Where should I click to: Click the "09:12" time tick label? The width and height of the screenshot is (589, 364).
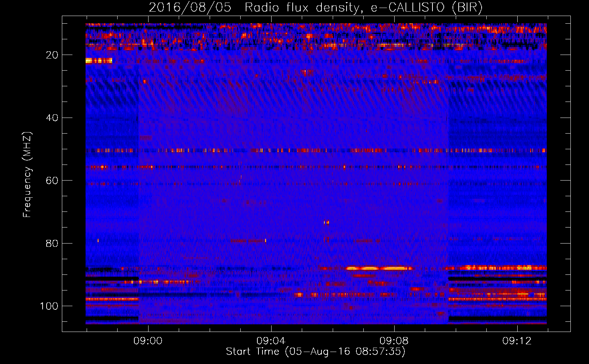pyautogui.click(x=517, y=341)
